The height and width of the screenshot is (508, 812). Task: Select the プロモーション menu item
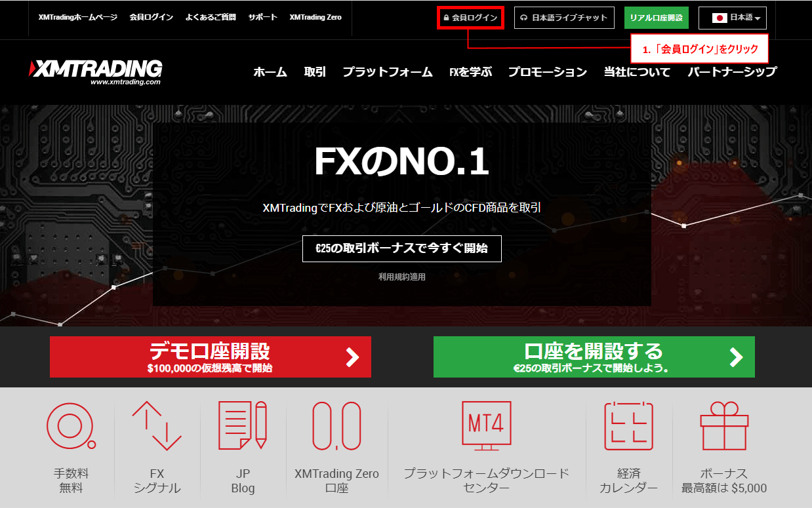[x=547, y=72]
